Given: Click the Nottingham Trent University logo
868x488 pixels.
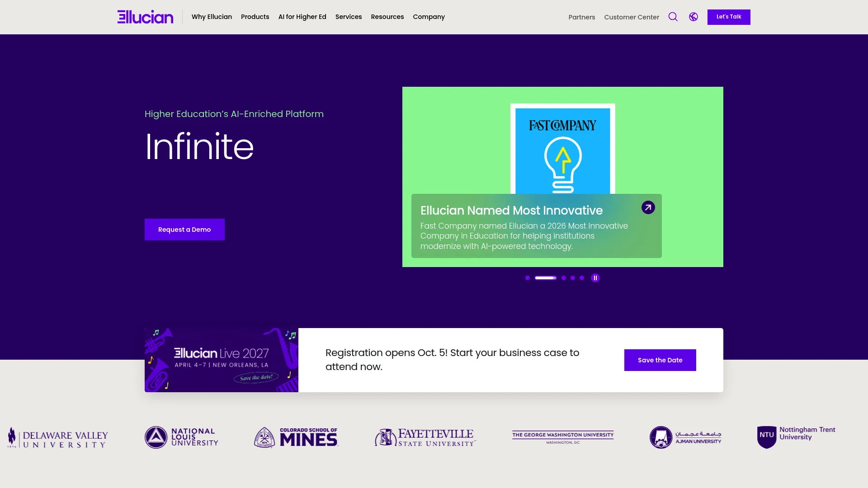Looking at the screenshot, I should point(797,437).
